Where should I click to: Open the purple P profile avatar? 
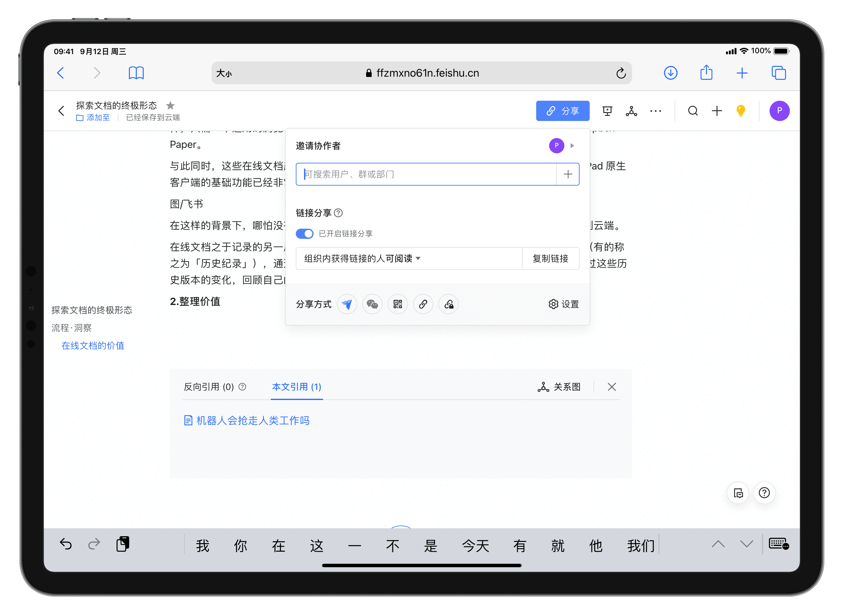(x=779, y=111)
